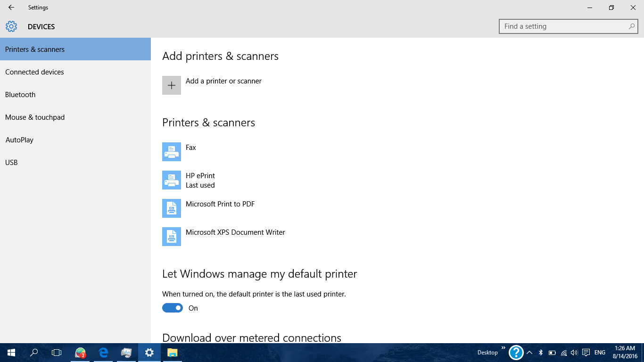
Task: Go back using the Settings back arrow
Action: 11,8
